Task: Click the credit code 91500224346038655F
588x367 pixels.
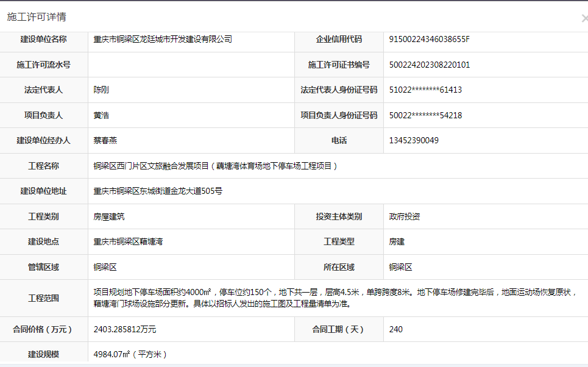Action: tap(429, 40)
